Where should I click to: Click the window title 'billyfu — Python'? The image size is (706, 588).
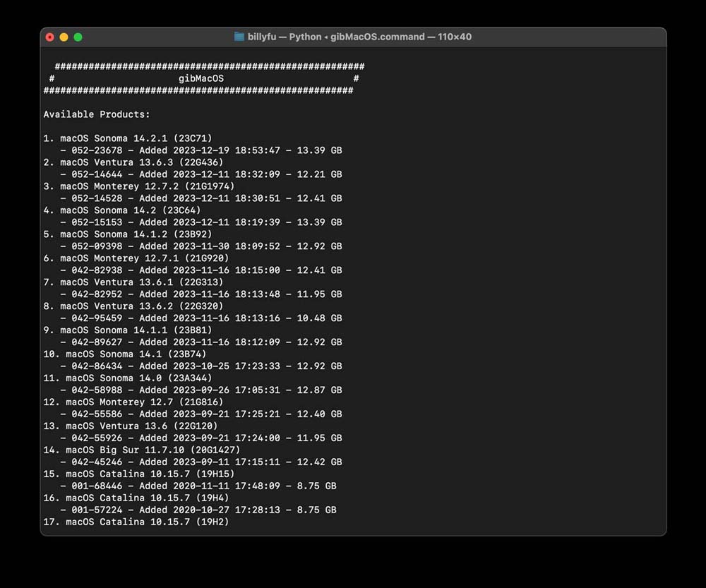pos(285,37)
